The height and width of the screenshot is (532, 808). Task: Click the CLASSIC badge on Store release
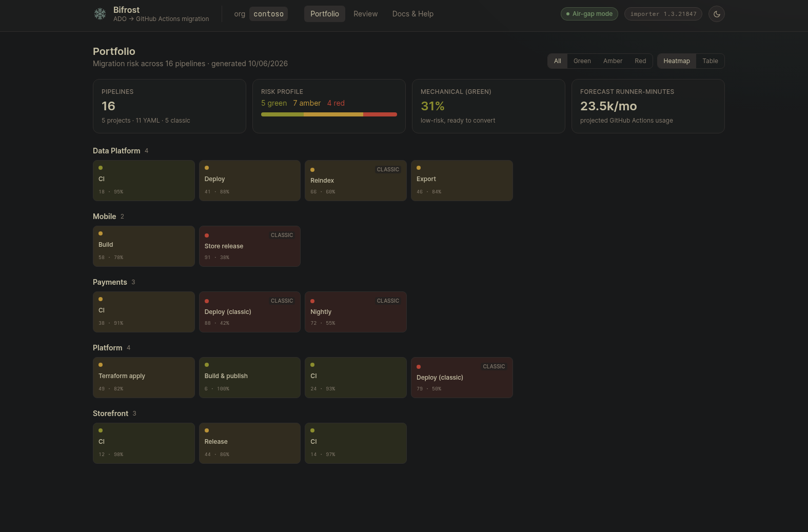pos(282,235)
